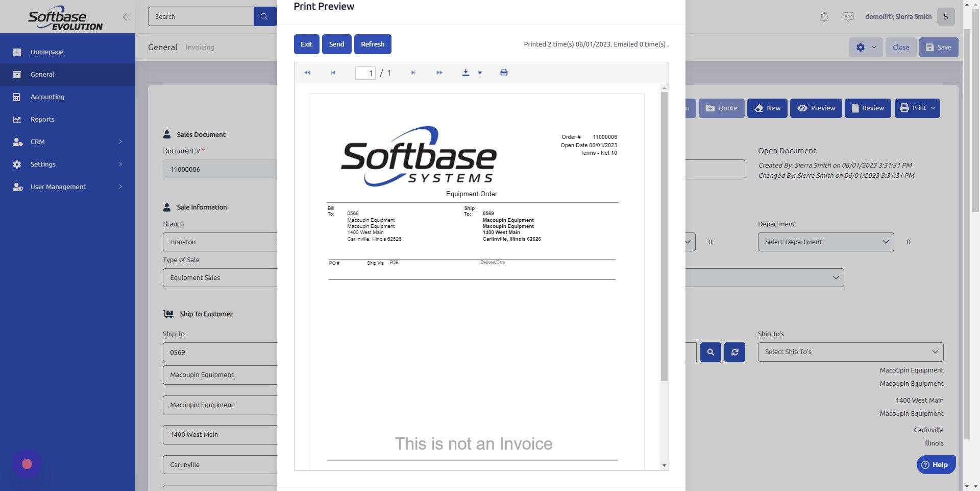980x491 pixels.
Task: Click the New button
Action: pyautogui.click(x=767, y=108)
